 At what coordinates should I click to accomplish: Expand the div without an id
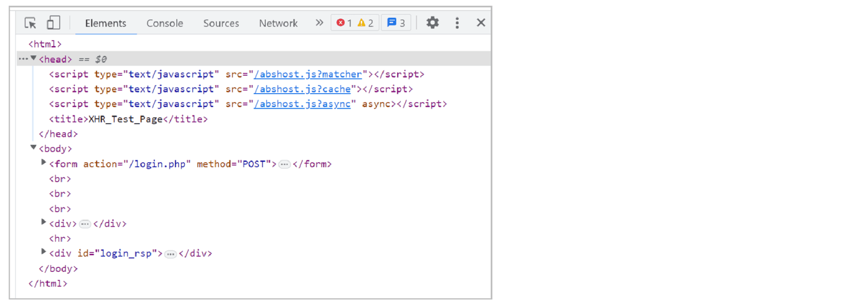[44, 222]
